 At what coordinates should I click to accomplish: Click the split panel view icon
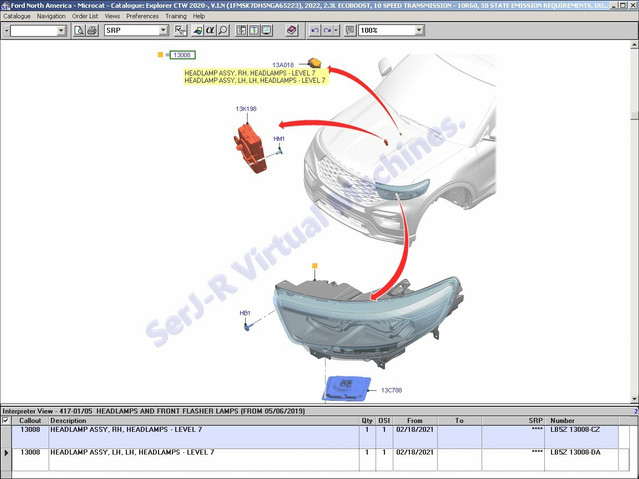[241, 30]
